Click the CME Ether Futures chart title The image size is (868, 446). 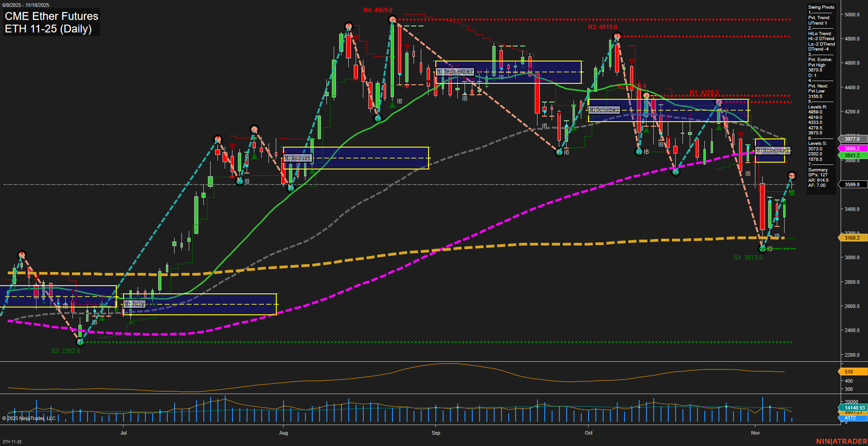tap(52, 16)
